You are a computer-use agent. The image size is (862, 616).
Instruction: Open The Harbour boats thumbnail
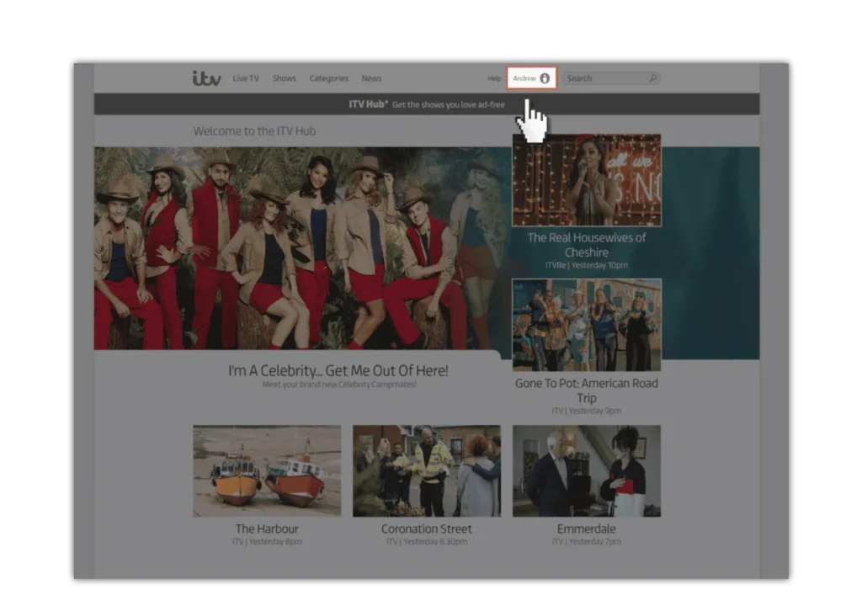[267, 470]
